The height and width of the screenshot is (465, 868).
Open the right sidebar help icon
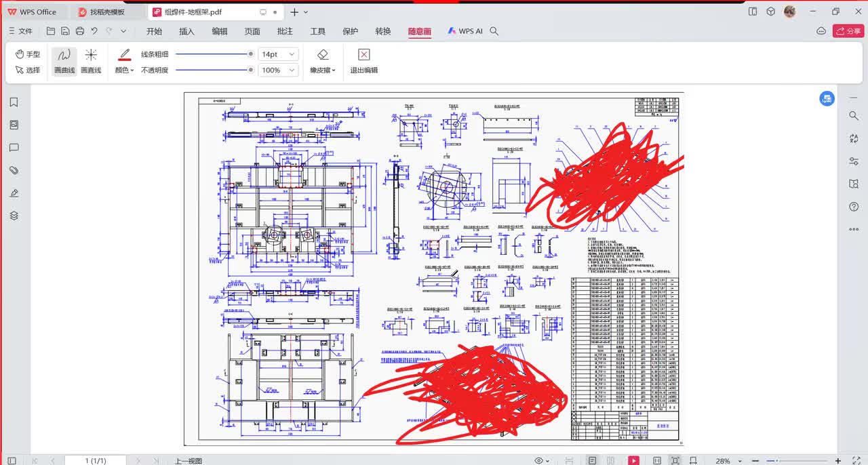(x=854, y=207)
